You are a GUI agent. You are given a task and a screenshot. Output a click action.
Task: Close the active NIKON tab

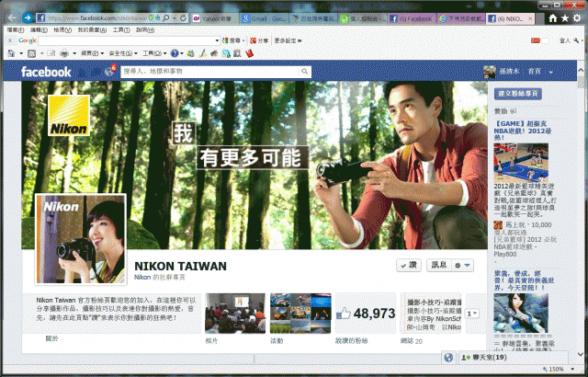(x=530, y=18)
